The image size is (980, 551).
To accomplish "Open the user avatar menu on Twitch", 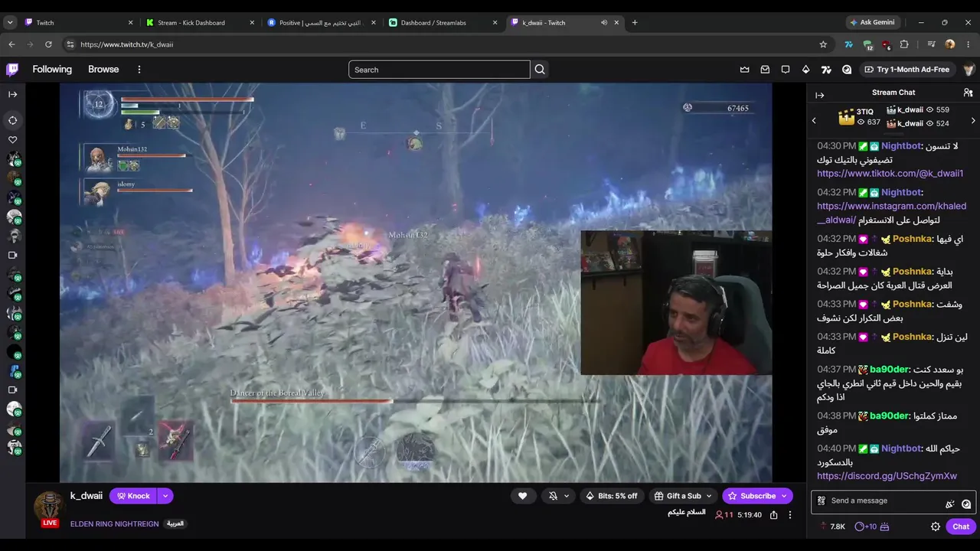I will click(969, 70).
